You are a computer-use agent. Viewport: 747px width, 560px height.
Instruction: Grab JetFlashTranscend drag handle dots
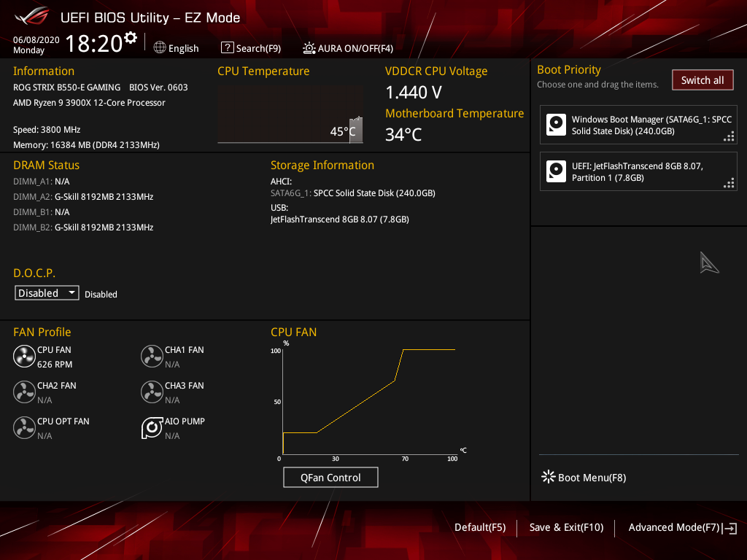[x=729, y=183]
